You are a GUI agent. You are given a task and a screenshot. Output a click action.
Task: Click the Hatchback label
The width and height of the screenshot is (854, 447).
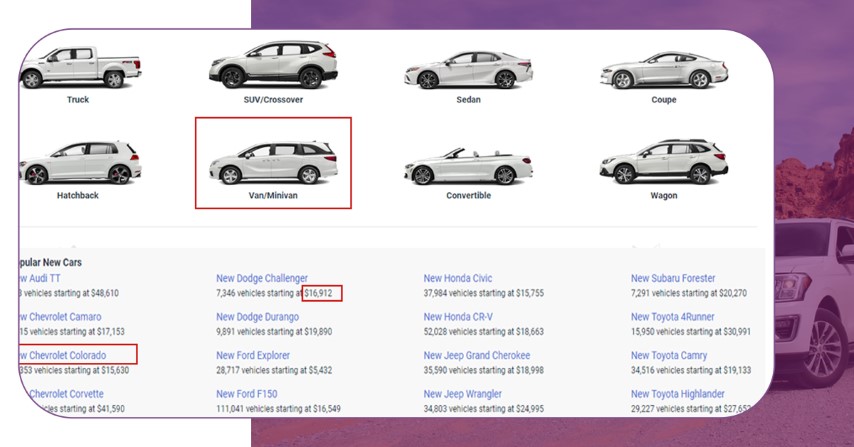coord(78,195)
